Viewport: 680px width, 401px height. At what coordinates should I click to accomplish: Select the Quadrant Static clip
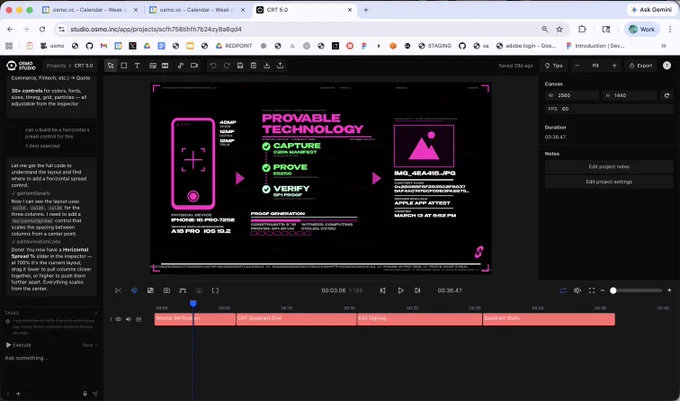549,319
